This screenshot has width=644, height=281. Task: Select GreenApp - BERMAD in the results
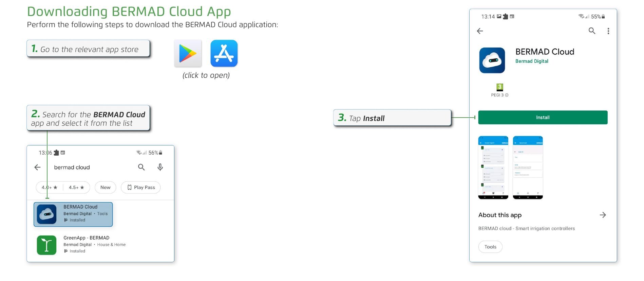tap(81, 245)
